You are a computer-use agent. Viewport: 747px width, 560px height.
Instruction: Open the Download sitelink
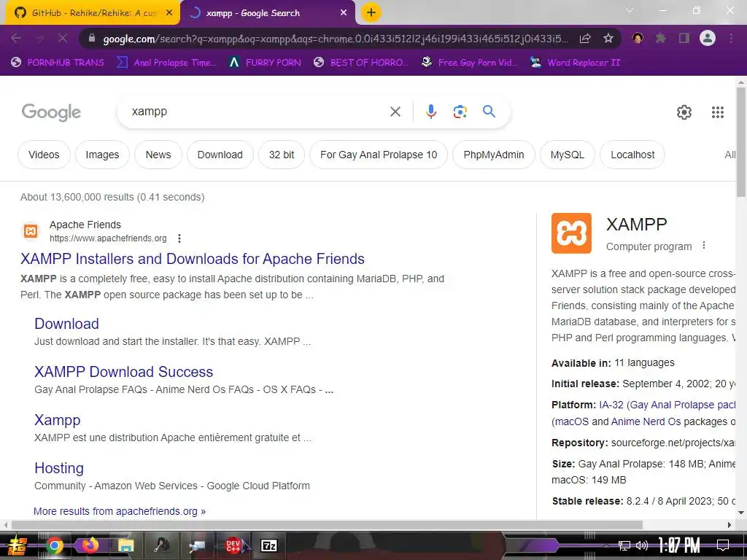[x=66, y=324]
